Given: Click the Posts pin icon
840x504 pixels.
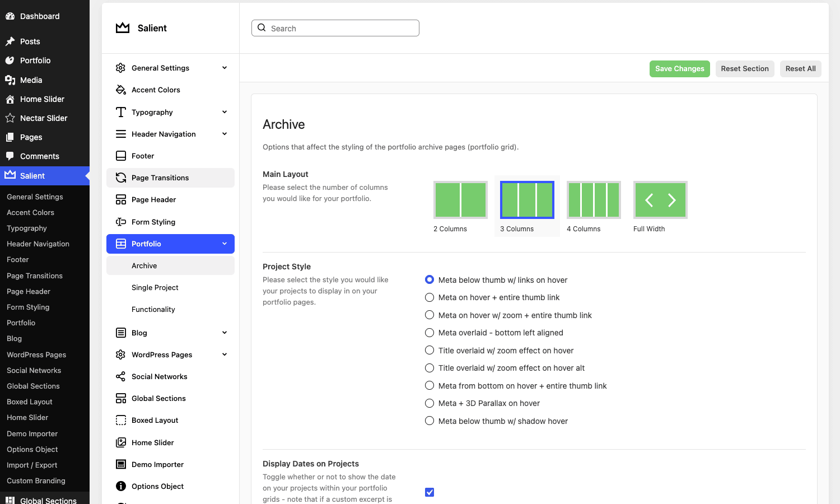Looking at the screenshot, I should click(x=10, y=41).
